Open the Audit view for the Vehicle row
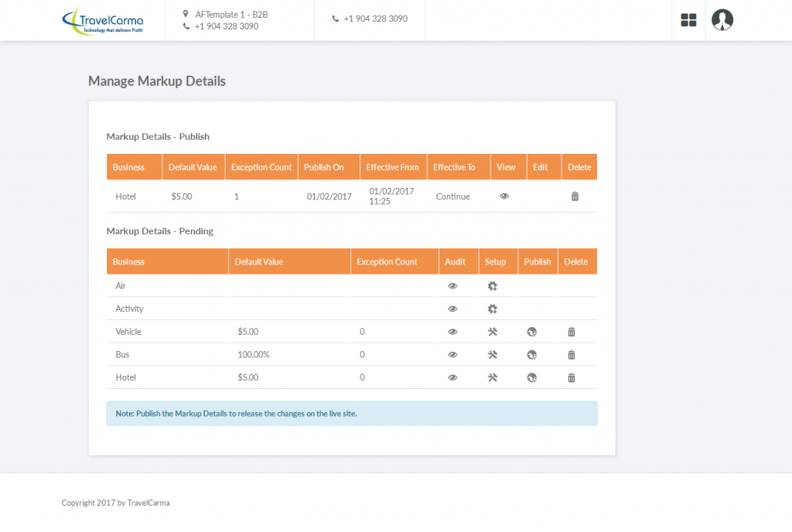 pyautogui.click(x=453, y=331)
